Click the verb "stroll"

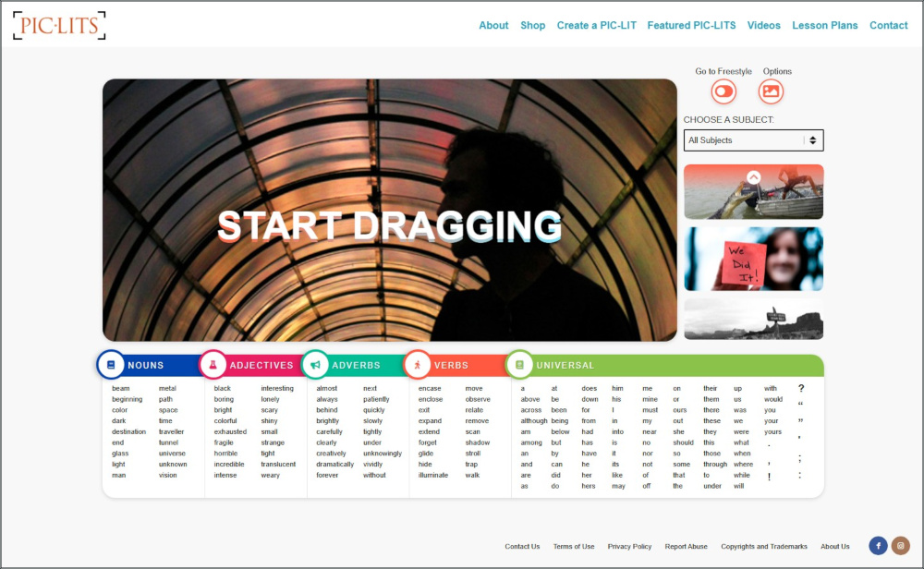click(472, 454)
